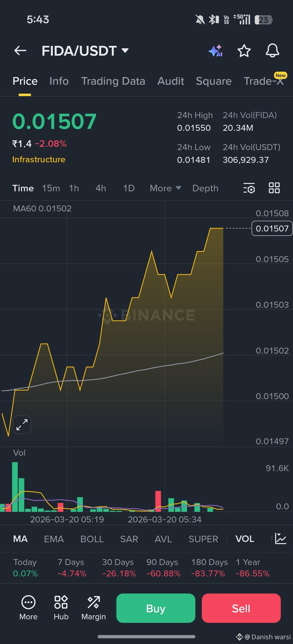The image size is (293, 644).
Task: Tap the muted notifications status icon
Action: (x=200, y=20)
